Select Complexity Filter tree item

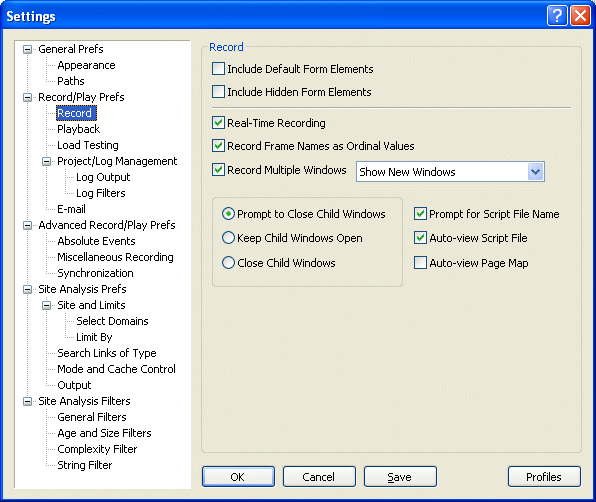pos(97,449)
